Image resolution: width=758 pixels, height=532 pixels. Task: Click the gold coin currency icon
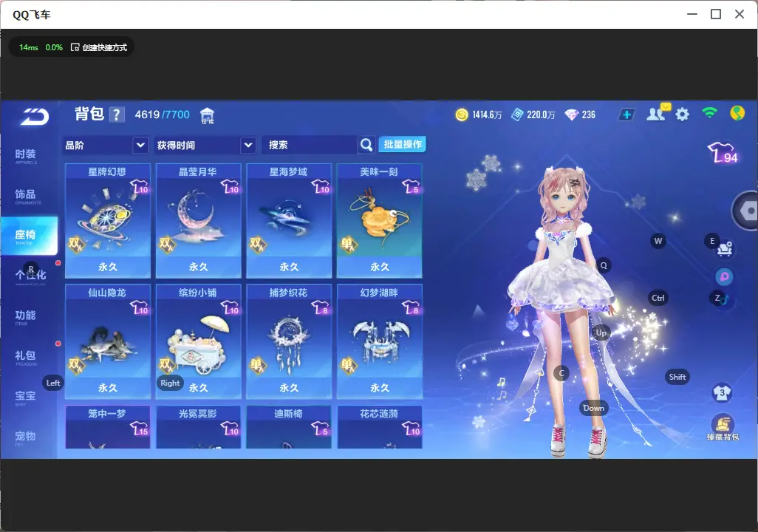pyautogui.click(x=462, y=115)
